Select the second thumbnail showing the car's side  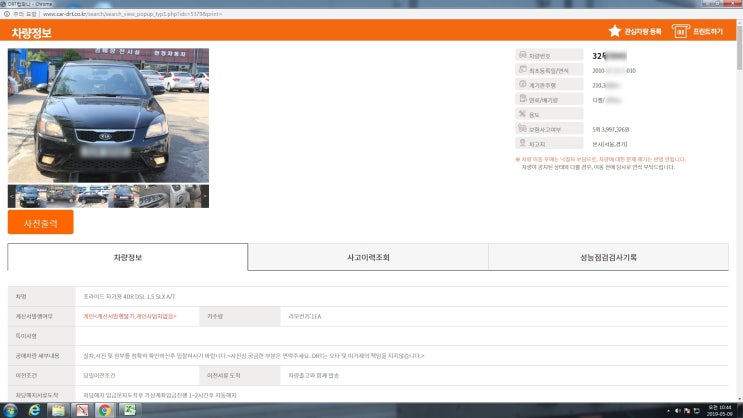(x=61, y=196)
